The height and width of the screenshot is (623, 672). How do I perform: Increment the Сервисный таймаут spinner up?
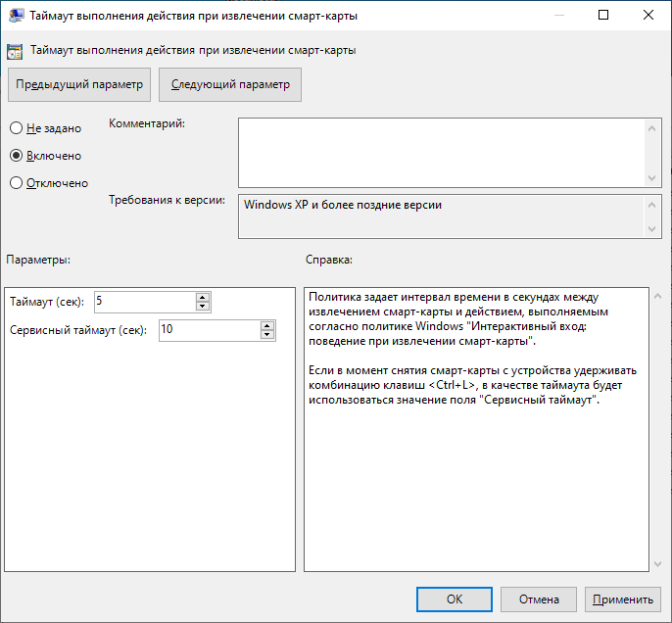[266, 325]
